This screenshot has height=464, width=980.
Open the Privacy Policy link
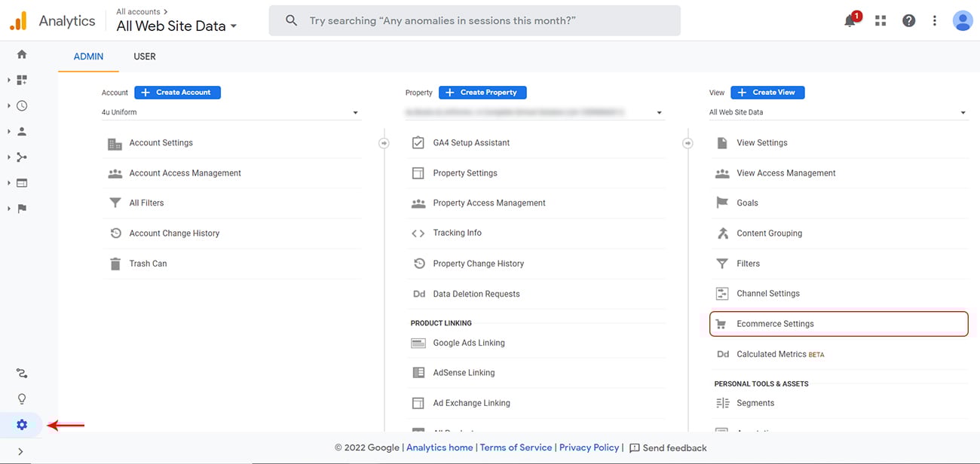click(x=589, y=447)
